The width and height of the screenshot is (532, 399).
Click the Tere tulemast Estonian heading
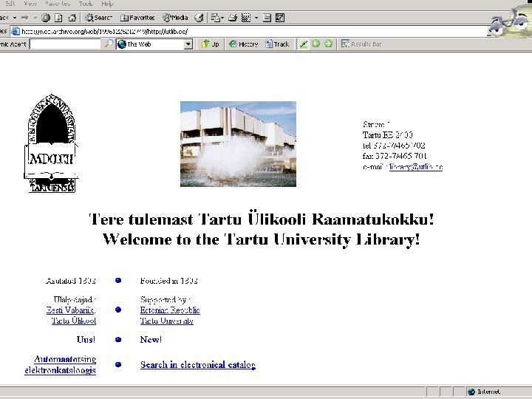262,219
